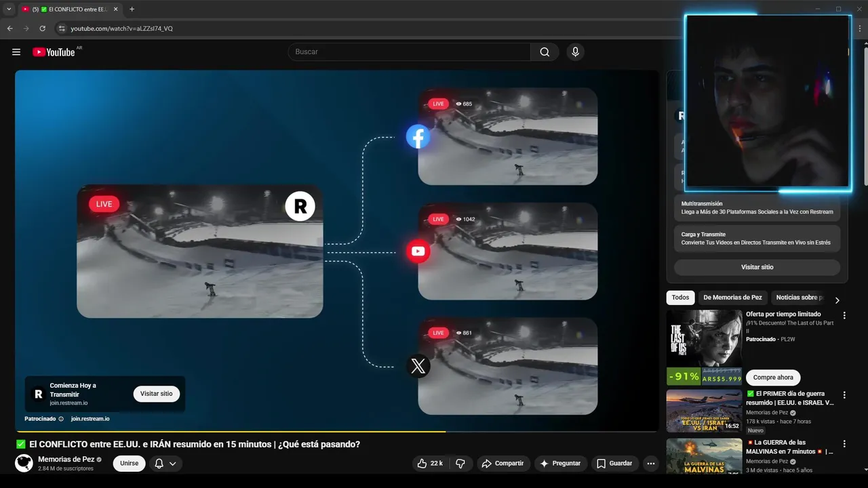Screen dimensions: 868x488
Task: Open notification bell dropdown for channel
Action: coord(165,464)
